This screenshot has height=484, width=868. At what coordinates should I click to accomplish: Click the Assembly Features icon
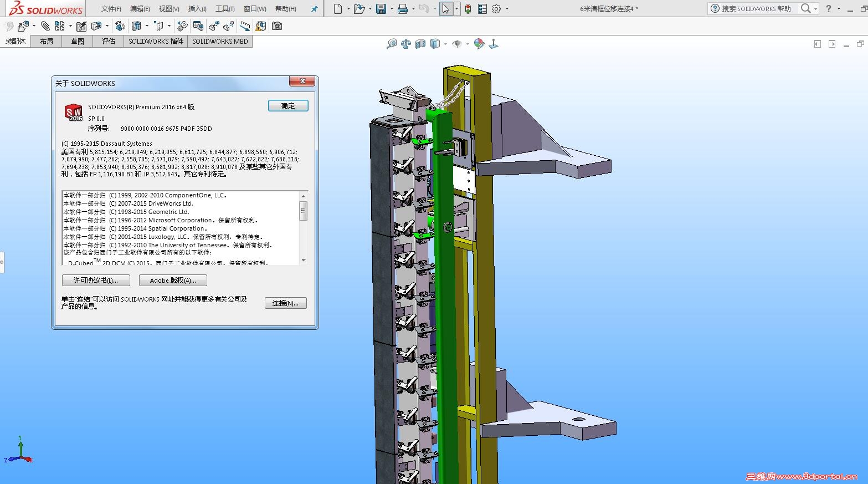[136, 26]
